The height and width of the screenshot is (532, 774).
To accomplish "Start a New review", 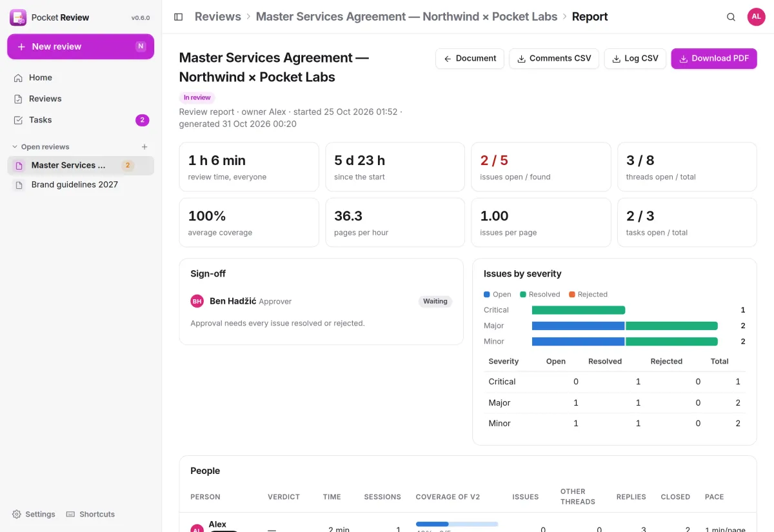I will [81, 46].
